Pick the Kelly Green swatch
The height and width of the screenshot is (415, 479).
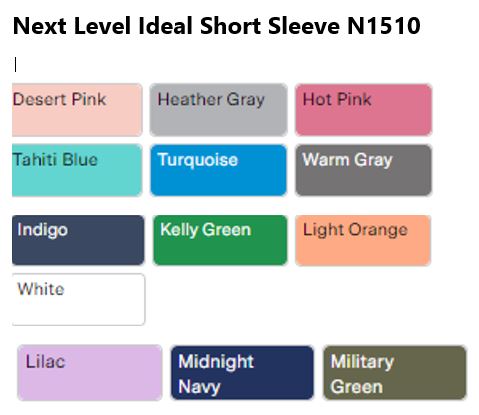220,240
